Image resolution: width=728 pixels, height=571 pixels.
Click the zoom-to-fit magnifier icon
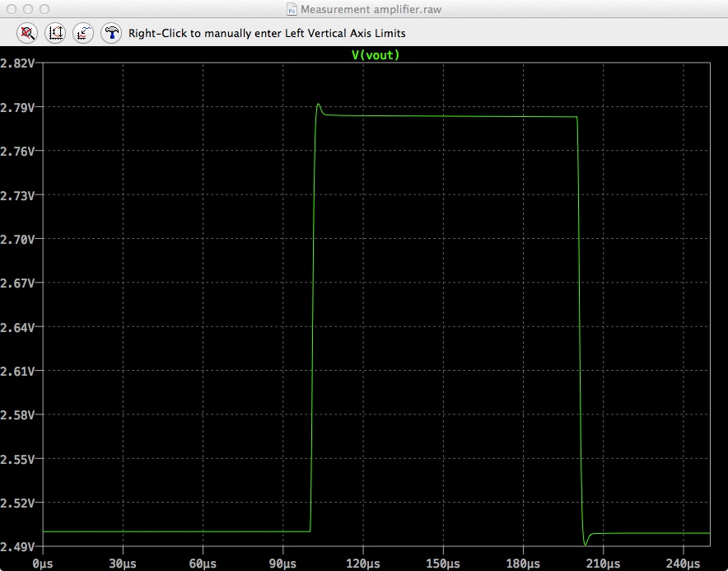tap(27, 33)
